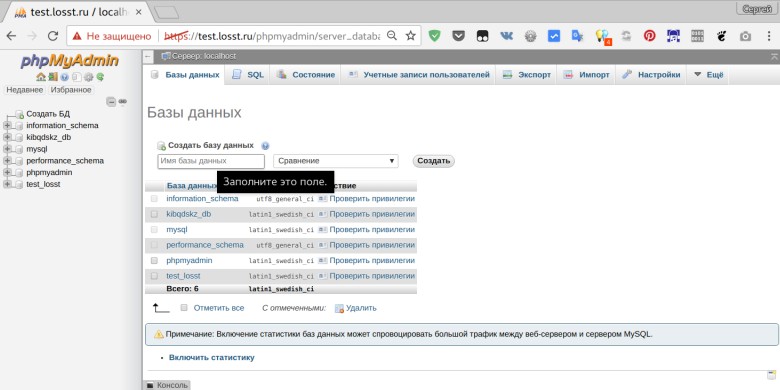
Task: Reload navigation panel with green refresh icon
Action: coord(100,77)
